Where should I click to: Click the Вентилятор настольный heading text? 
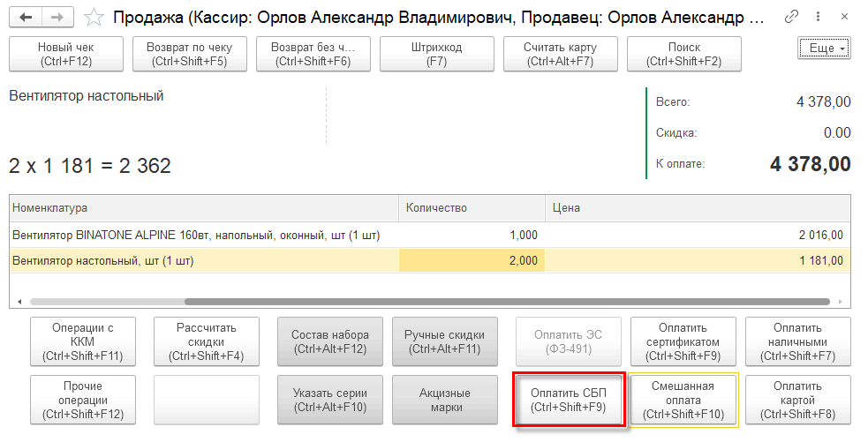click(87, 95)
